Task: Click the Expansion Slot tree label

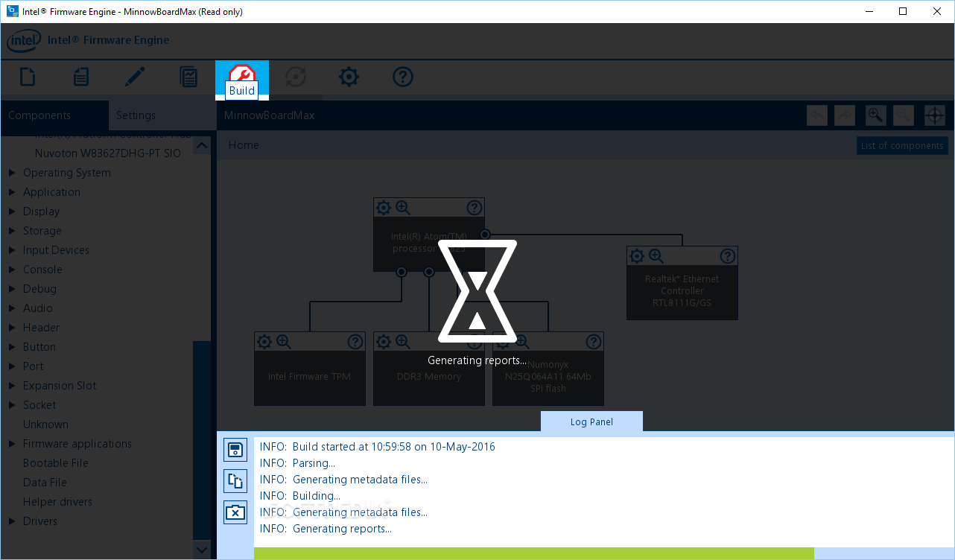Action: pyautogui.click(x=60, y=386)
